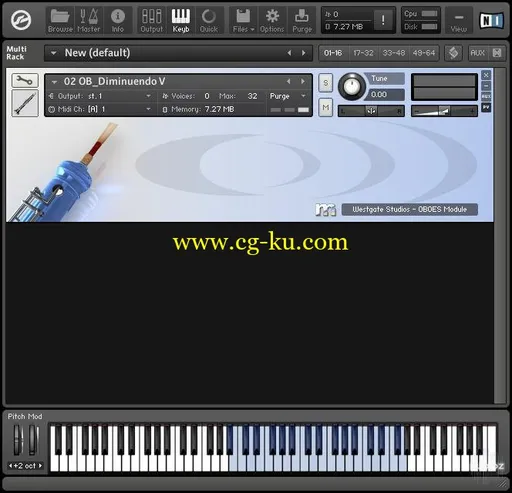Click the rack vertical scrollbar
This screenshot has height=493, width=512.
pyautogui.click(x=500, y=235)
